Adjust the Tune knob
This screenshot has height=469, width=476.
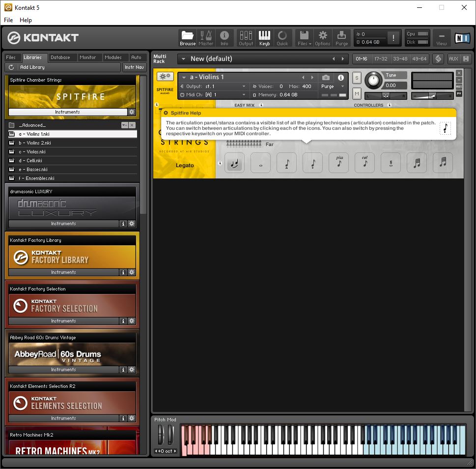[373, 80]
